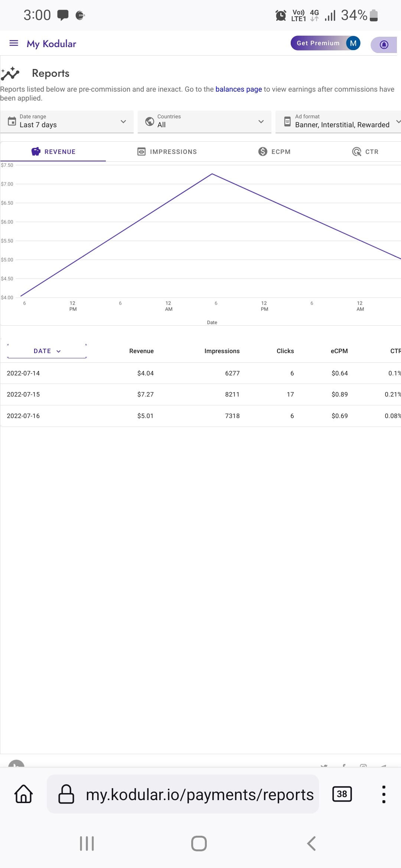Click the Get Premium button
This screenshot has height=868, width=401.
coord(318,43)
